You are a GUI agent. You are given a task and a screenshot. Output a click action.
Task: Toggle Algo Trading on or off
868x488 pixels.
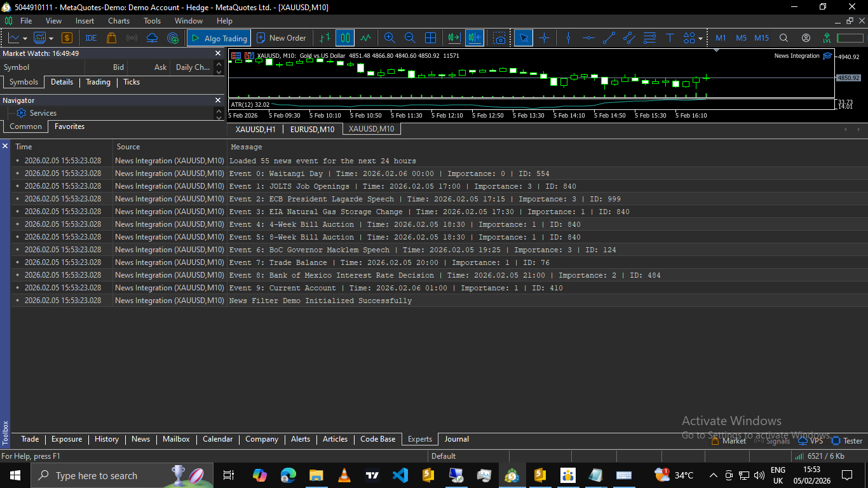pos(219,37)
